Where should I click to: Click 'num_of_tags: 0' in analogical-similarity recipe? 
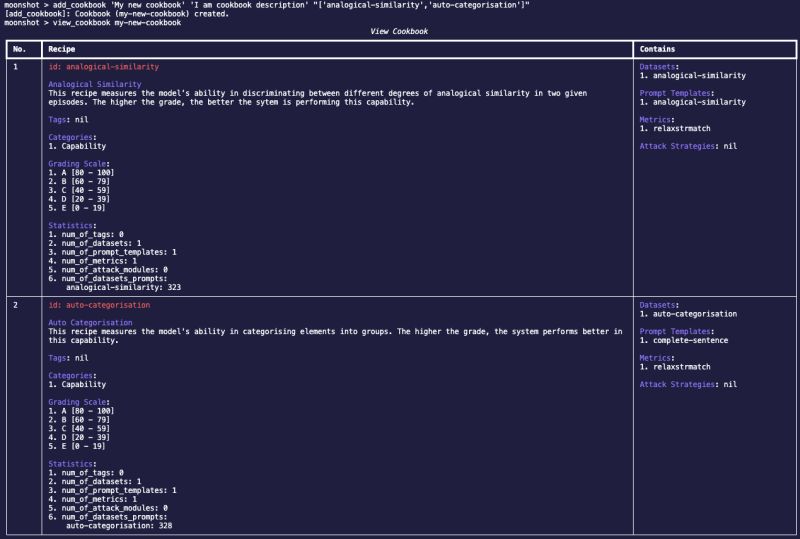pyautogui.click(x=92, y=235)
